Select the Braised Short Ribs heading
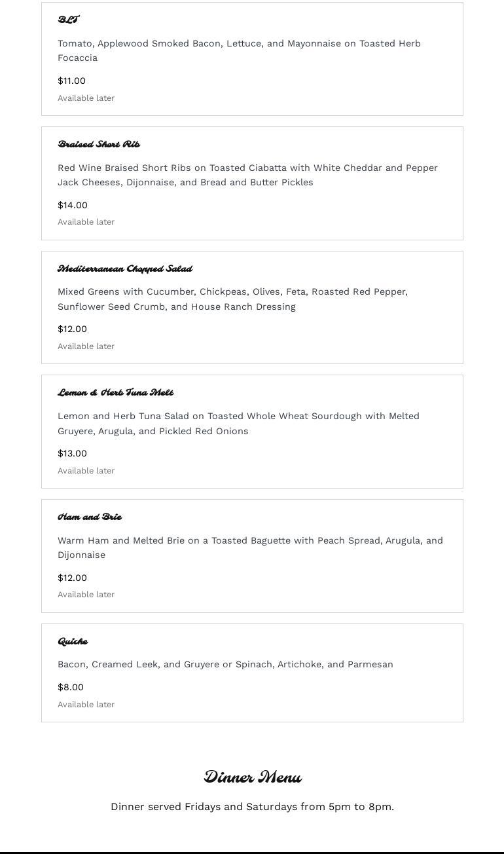Image resolution: width=504 pixels, height=854 pixels. [99, 144]
